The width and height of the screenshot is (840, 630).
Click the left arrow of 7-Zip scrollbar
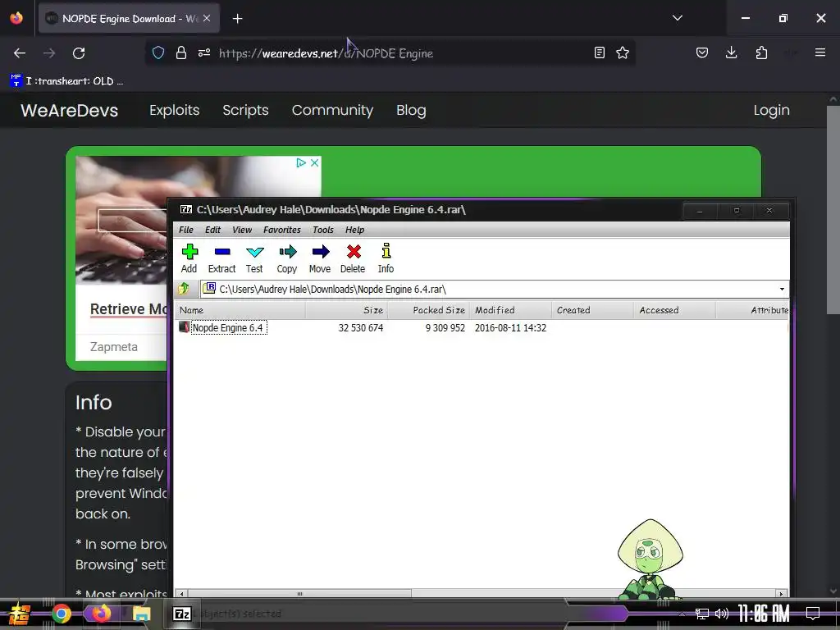coord(182,593)
